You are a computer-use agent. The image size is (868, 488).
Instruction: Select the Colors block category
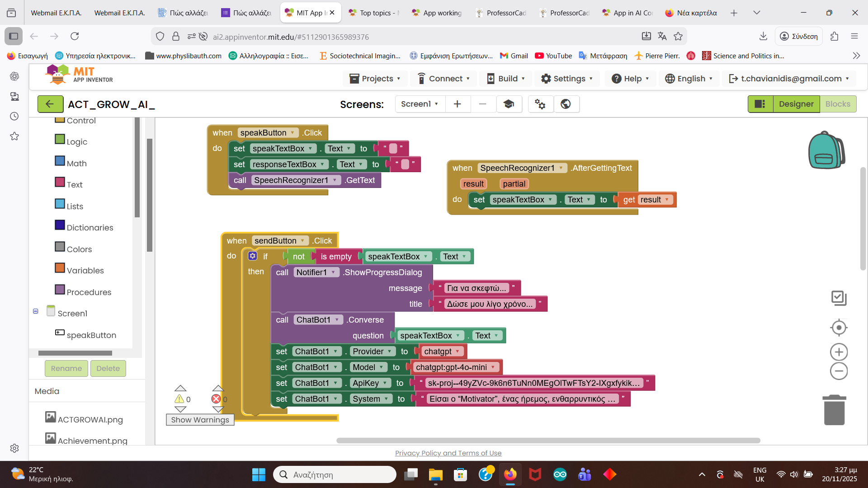click(79, 249)
